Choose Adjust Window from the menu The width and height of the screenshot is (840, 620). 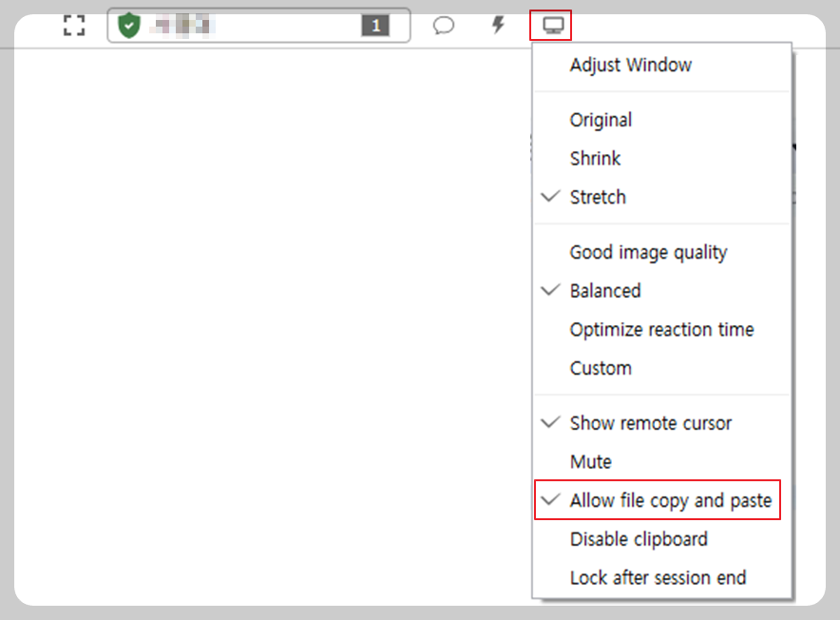pos(661,65)
